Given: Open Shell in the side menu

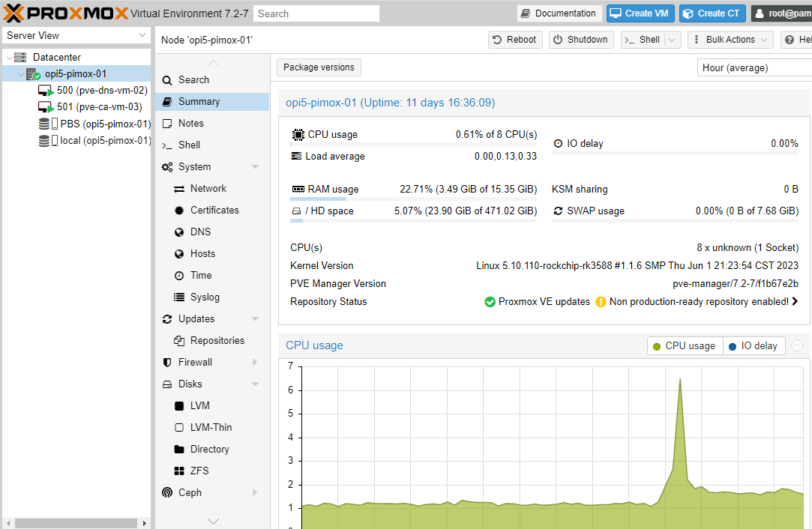Looking at the screenshot, I should [213, 145].
